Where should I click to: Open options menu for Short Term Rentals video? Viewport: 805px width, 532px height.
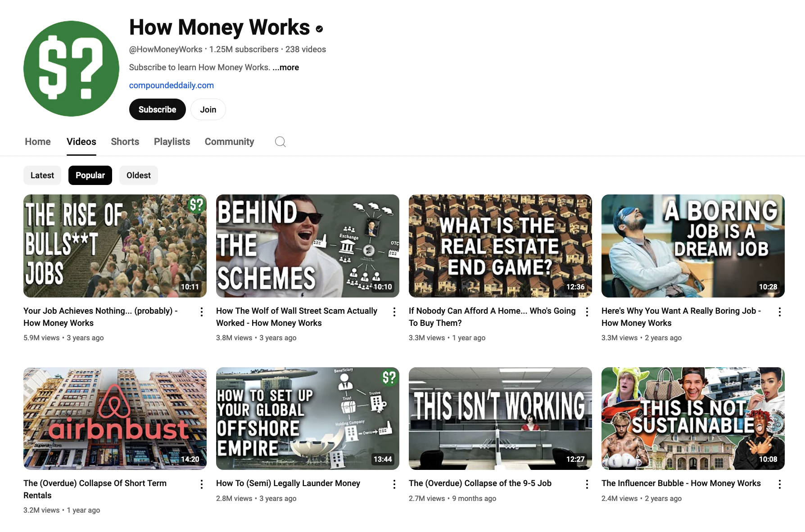click(x=201, y=484)
